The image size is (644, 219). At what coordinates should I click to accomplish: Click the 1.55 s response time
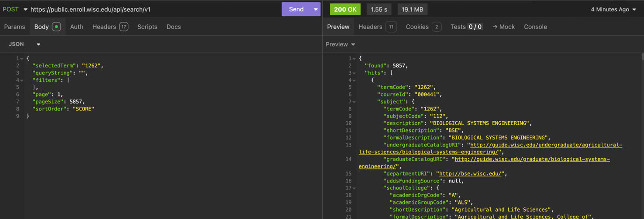[379, 9]
